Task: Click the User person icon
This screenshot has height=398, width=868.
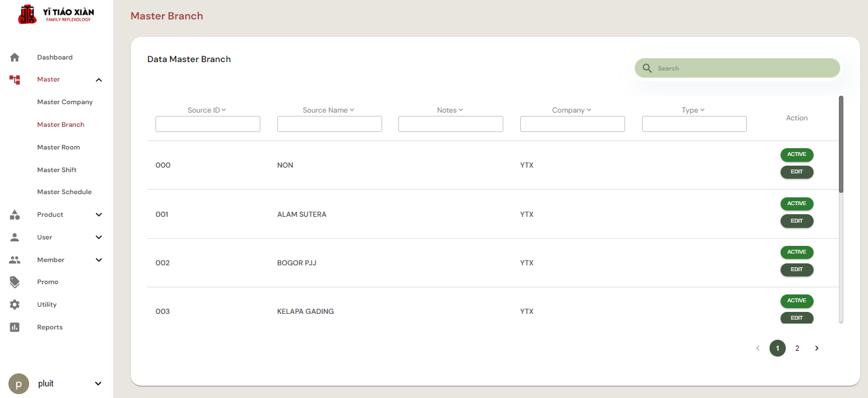Action: coord(15,238)
